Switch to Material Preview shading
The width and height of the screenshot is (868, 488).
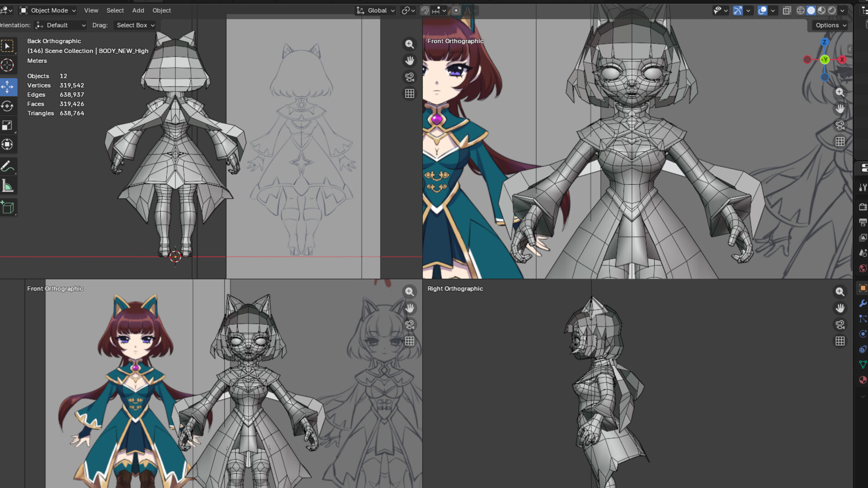(x=821, y=10)
